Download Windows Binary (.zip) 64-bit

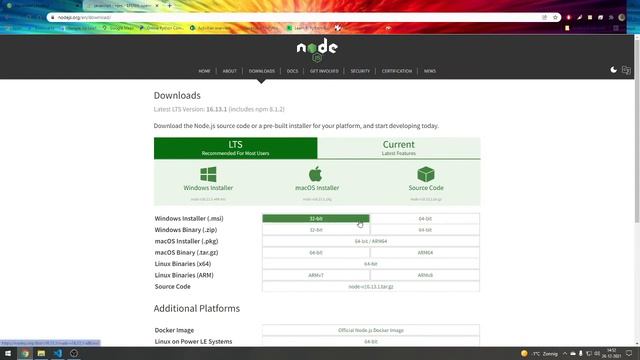coord(425,230)
